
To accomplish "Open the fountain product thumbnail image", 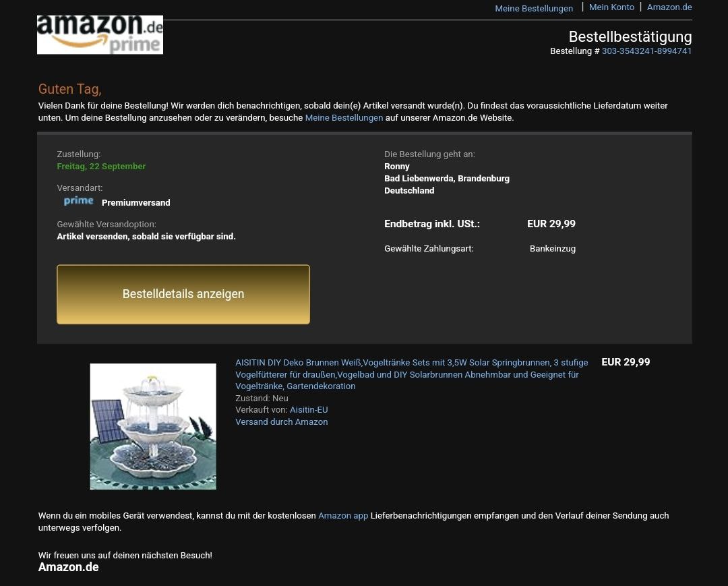I will click(x=153, y=426).
